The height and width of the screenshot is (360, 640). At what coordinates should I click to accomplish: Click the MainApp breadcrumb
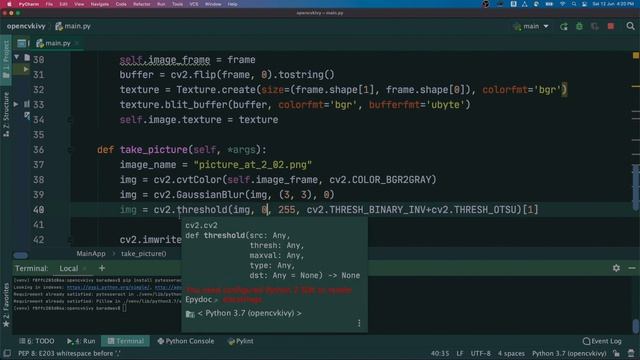click(91, 253)
